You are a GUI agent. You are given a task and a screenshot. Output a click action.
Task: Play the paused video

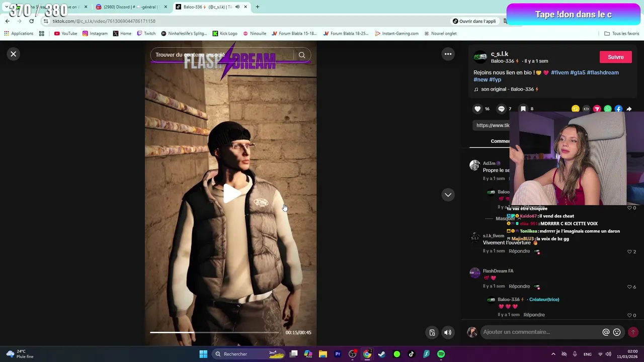[231, 194]
